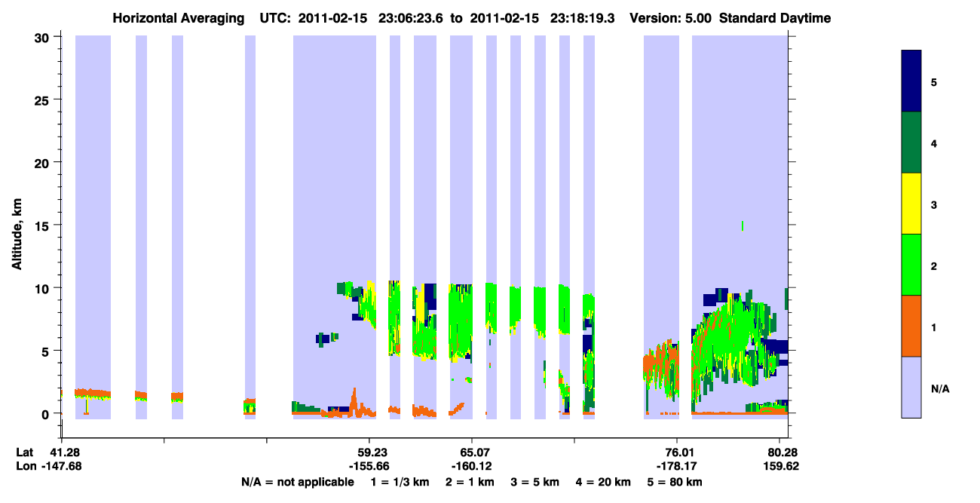Click the legend text '1 = 1/3 km'
980x503 pixels.
(x=400, y=482)
